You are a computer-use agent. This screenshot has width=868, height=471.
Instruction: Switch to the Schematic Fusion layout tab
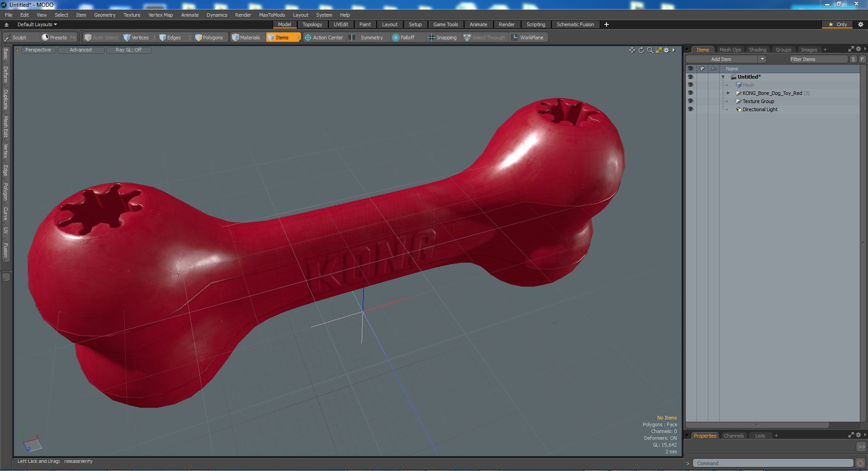click(575, 24)
